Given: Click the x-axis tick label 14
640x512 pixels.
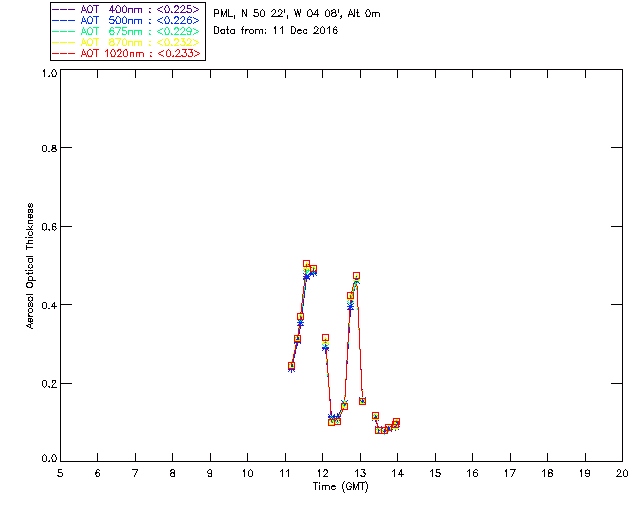Looking at the screenshot, I should (x=398, y=473).
